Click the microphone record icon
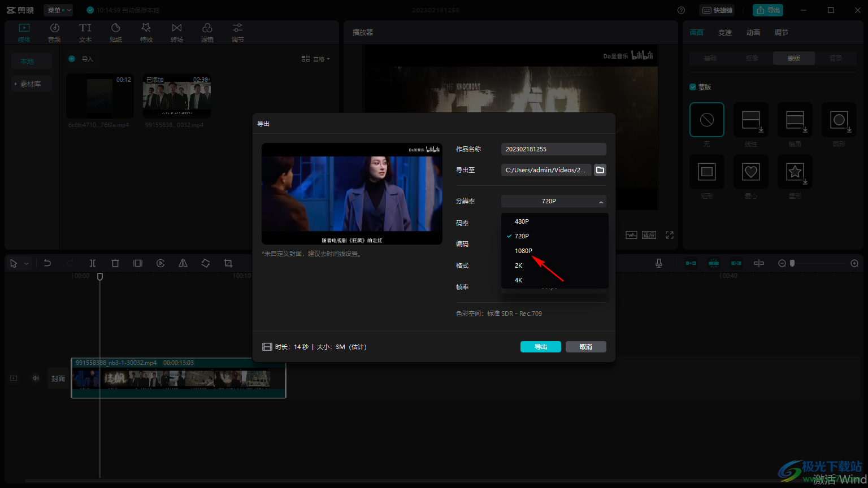 tap(659, 263)
